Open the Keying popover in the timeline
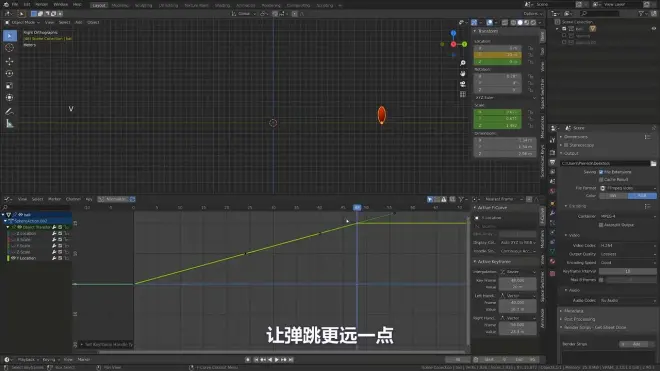The height and width of the screenshot is (371, 660). tap(50, 360)
